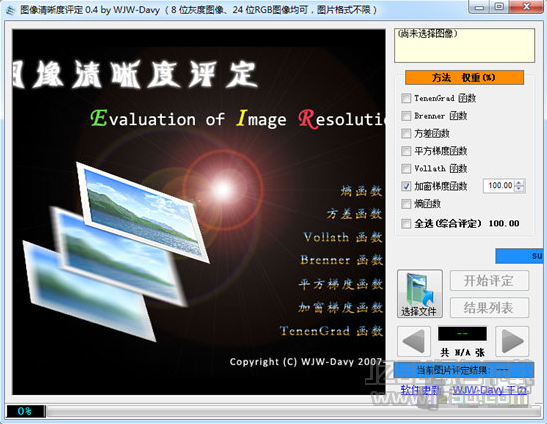Screen dimensions: 547x424
Task: Open the 结果列表 results list
Action: pos(489,308)
